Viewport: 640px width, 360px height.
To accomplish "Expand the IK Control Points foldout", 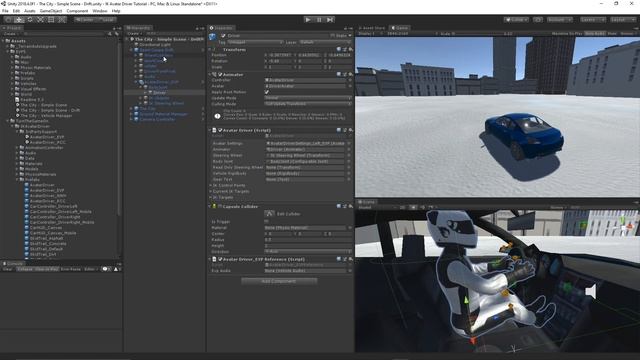I will [211, 185].
